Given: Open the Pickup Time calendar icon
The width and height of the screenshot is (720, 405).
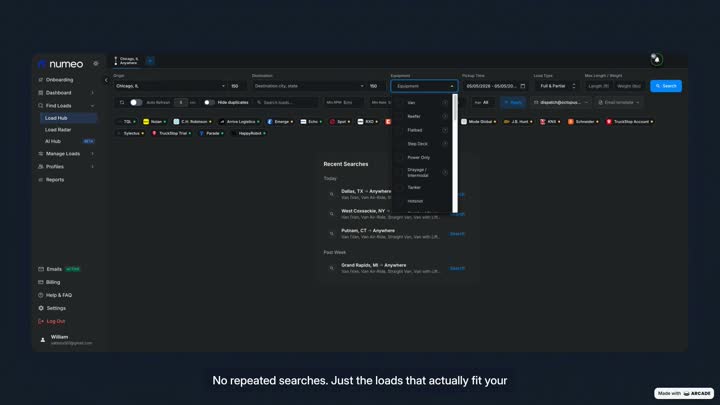Looking at the screenshot, I should 523,86.
